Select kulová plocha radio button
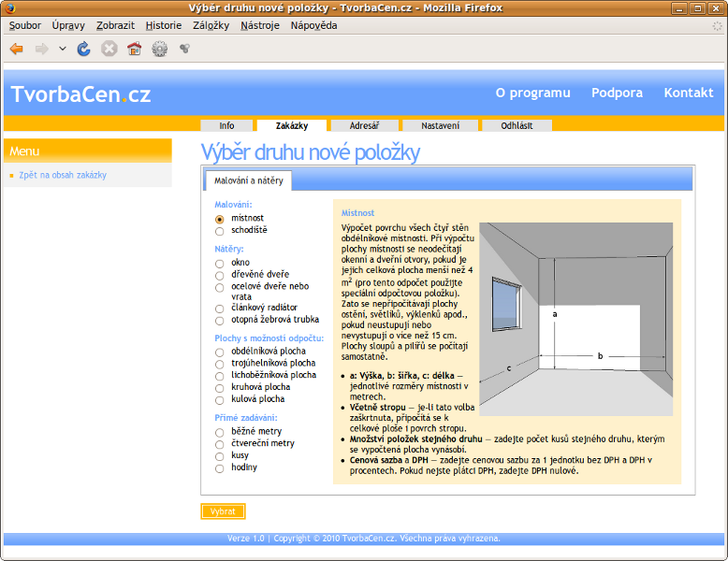The width and height of the screenshot is (728, 561). [220, 400]
